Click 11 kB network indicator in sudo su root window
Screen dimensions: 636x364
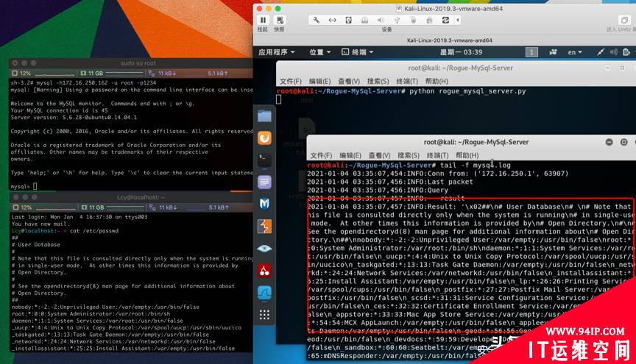(163, 74)
